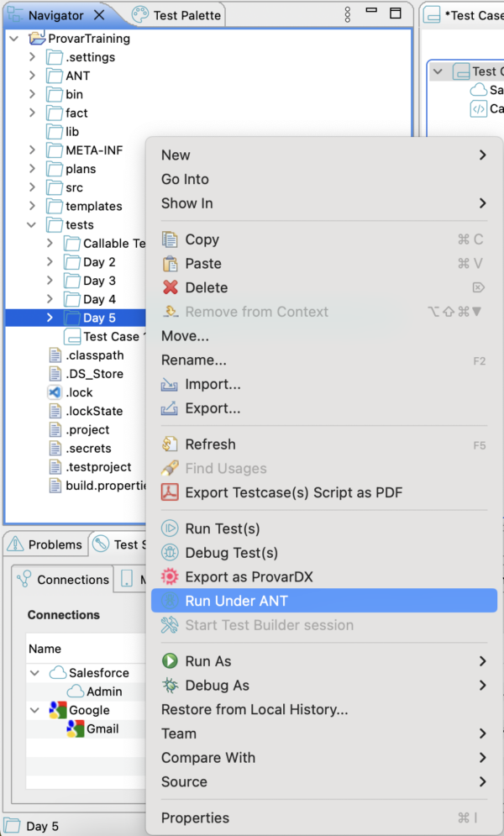Open the three-dot view menu
Screen dimensions: 504x836
point(346,13)
